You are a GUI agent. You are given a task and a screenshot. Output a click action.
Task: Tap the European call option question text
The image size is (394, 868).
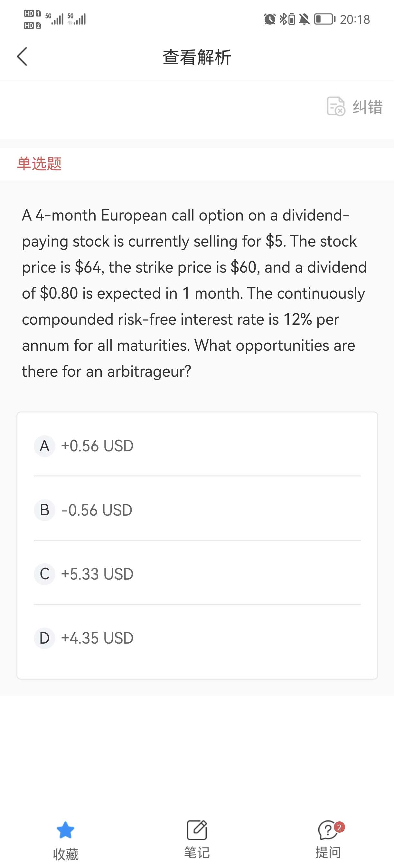point(194,293)
